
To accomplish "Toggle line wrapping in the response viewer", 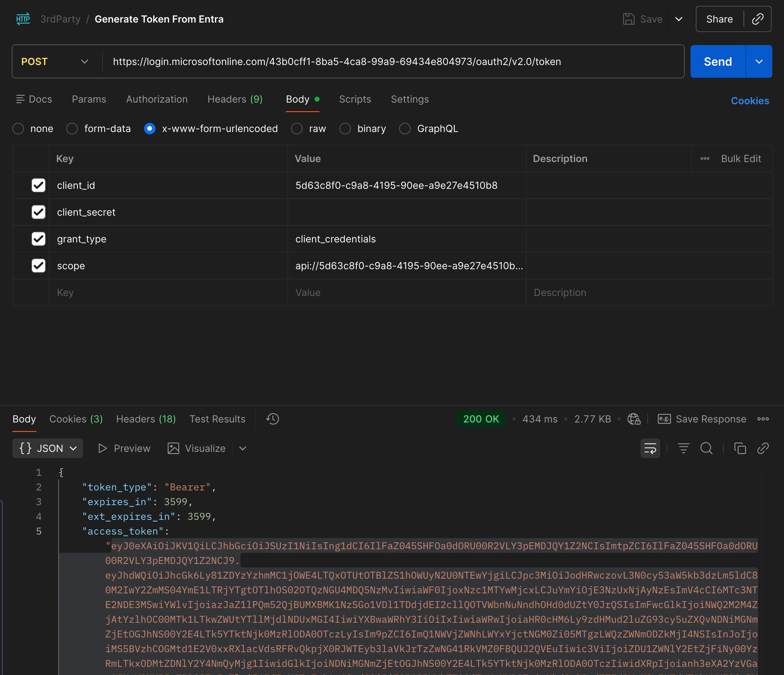I will (x=650, y=448).
